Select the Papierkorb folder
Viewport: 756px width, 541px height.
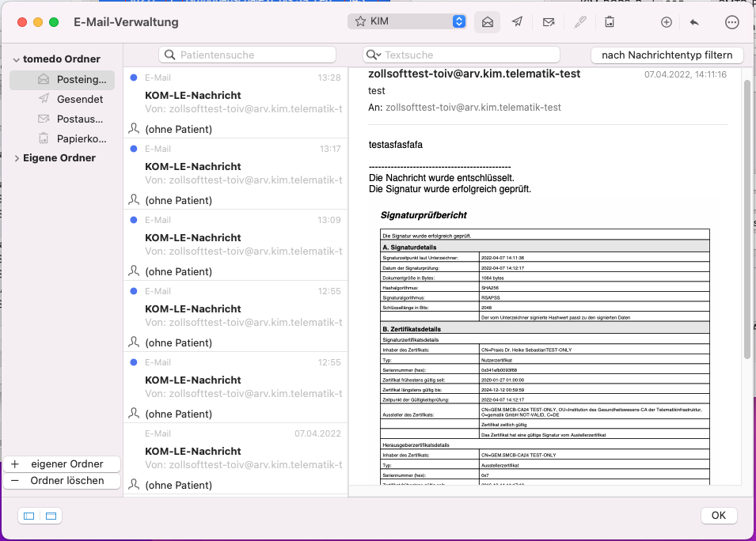[63, 138]
